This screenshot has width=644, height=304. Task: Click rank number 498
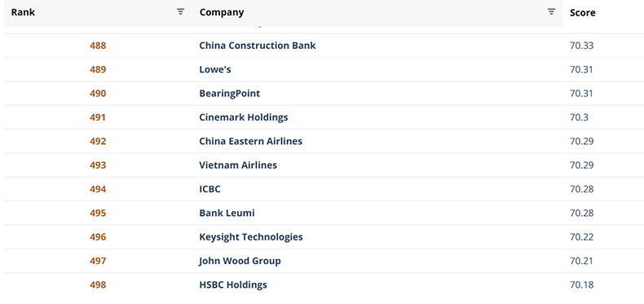click(x=98, y=284)
